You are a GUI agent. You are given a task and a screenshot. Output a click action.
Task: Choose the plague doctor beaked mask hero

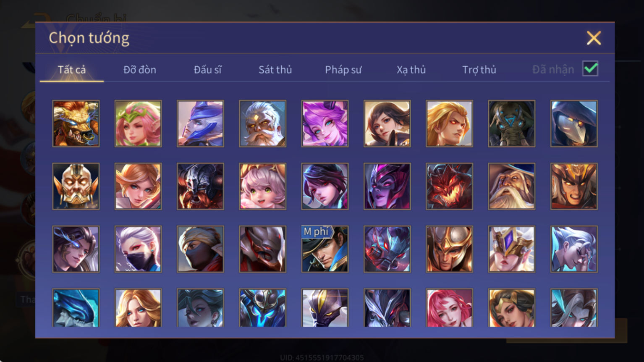[x=574, y=123]
